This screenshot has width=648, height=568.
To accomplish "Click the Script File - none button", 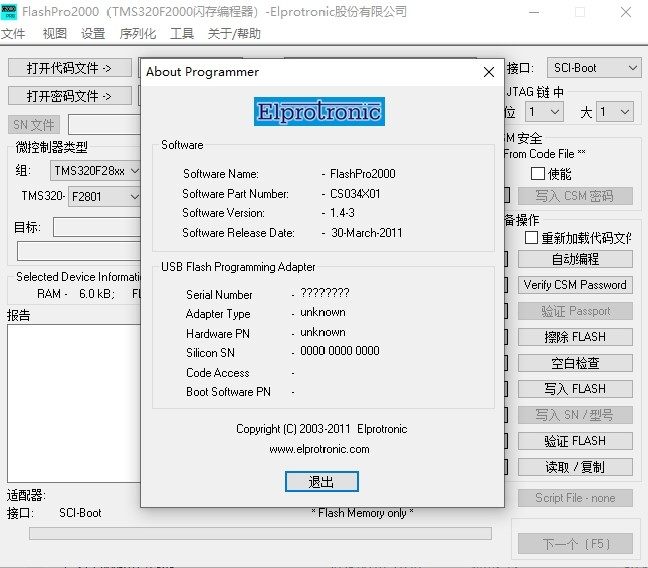I will pos(575,498).
